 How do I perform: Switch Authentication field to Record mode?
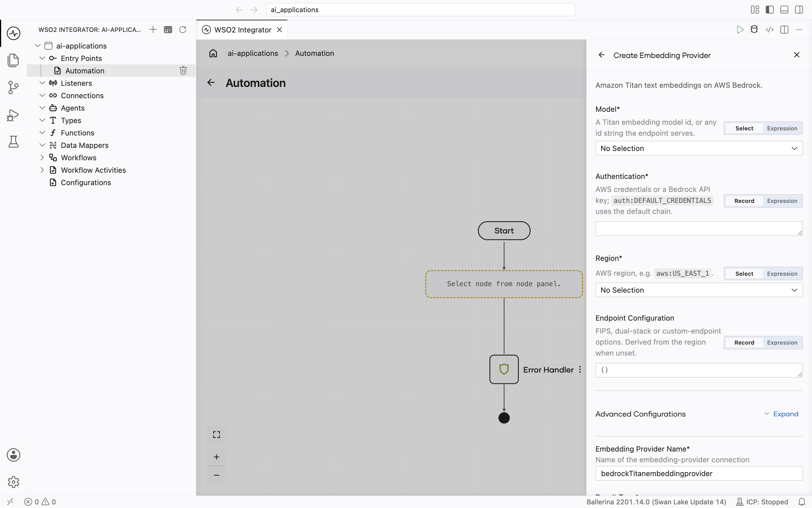(744, 201)
